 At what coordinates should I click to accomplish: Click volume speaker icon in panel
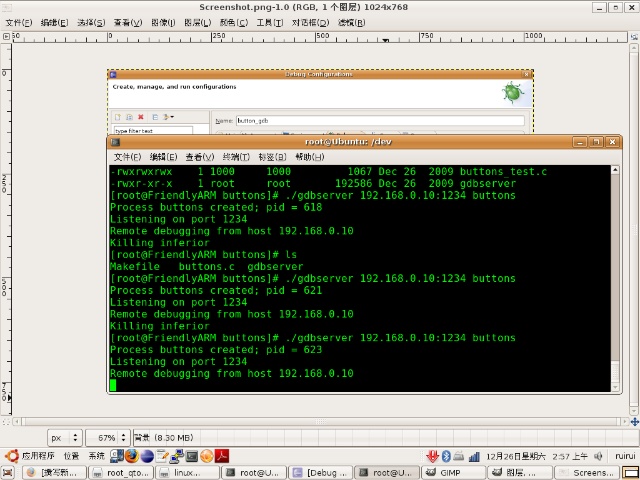[598, 456]
